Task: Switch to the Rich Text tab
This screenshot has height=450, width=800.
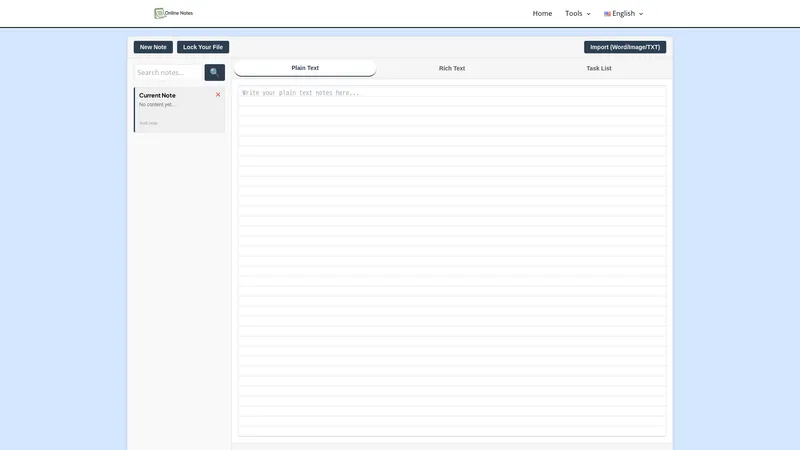Action: pos(452,68)
